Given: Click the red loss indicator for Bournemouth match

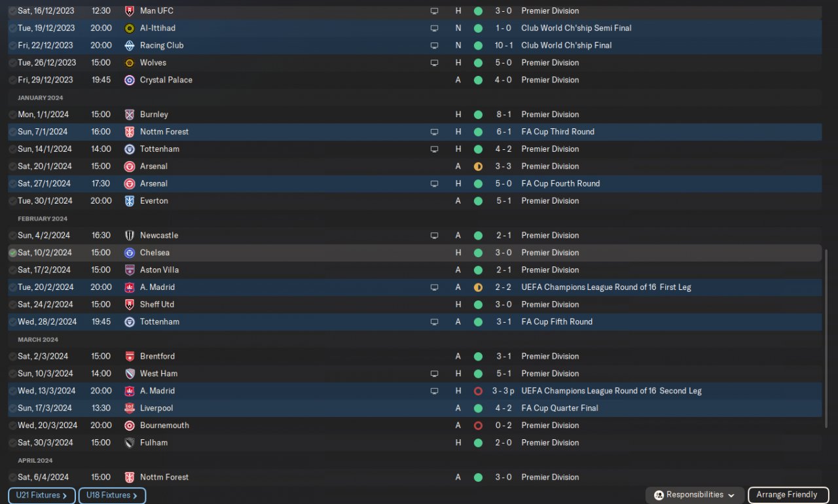Looking at the screenshot, I should point(478,425).
